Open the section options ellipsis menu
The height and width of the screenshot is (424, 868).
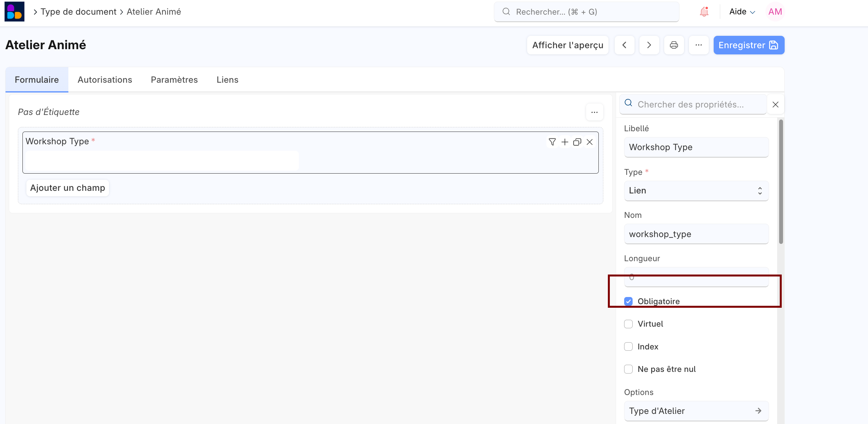(595, 112)
